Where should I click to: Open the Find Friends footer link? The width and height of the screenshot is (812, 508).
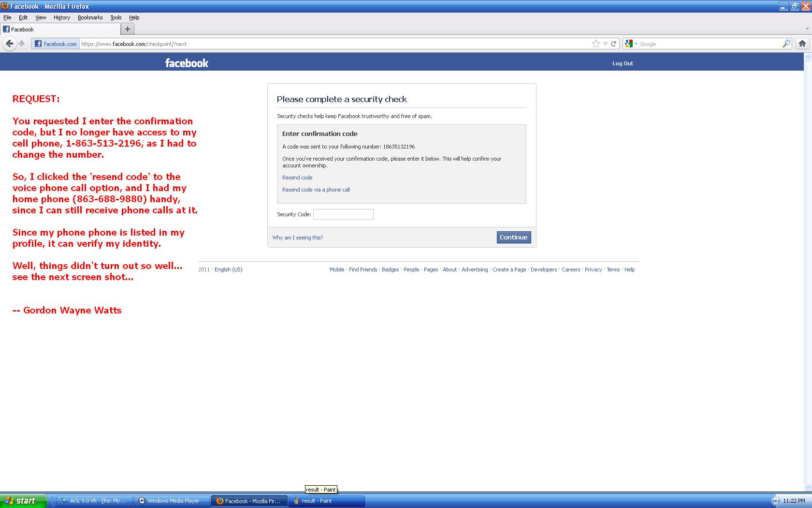click(363, 269)
